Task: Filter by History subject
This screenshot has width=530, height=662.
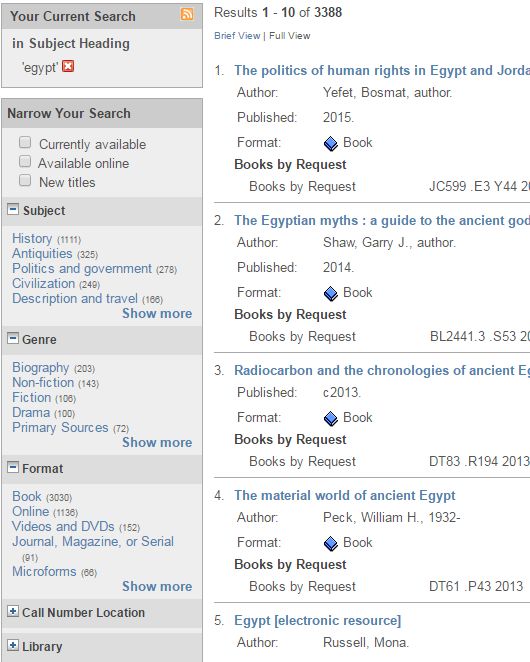Action: [32, 238]
